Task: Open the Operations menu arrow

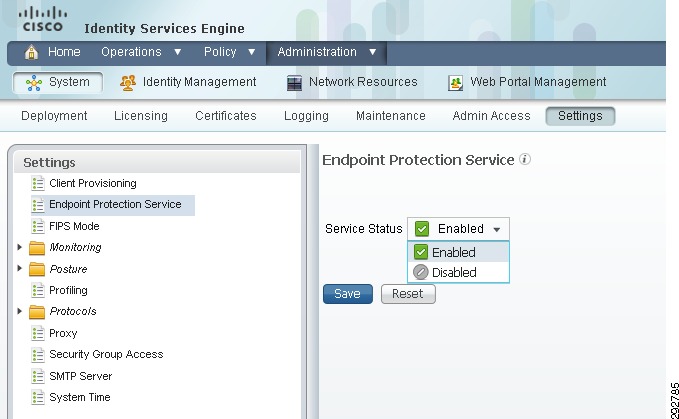Action: (178, 52)
